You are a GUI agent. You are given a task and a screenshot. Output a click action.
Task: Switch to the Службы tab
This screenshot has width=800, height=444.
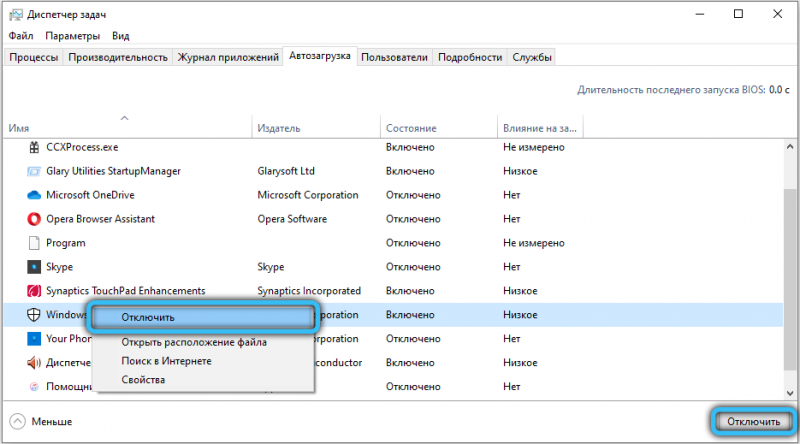[x=532, y=57]
